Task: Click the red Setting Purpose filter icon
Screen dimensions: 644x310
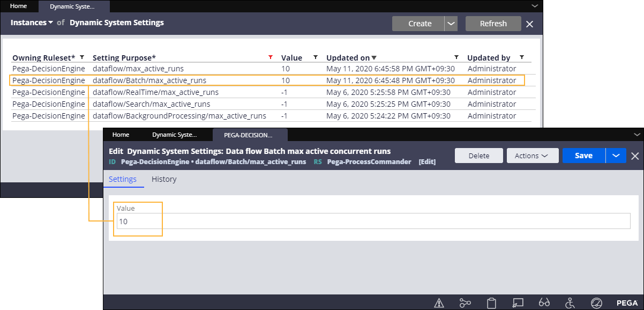Action: 271,57
